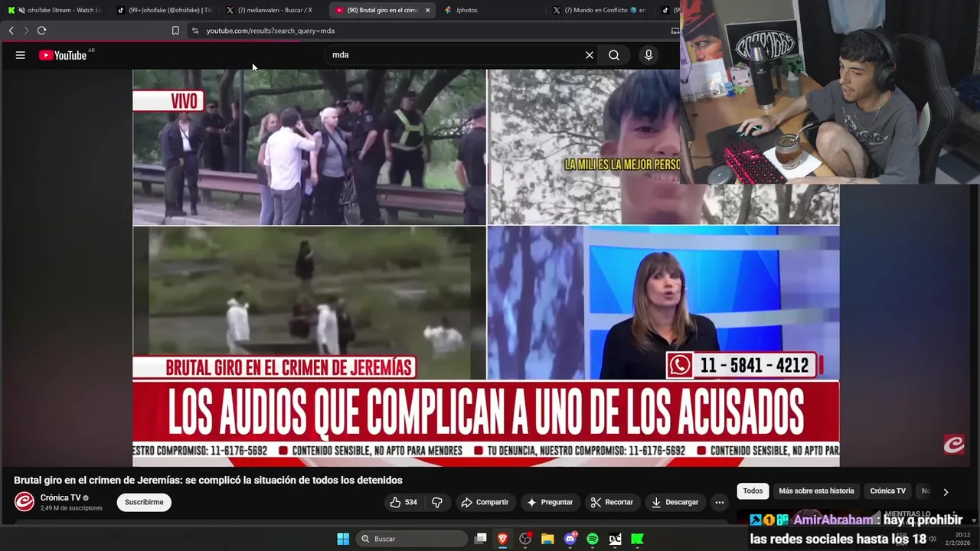Open Spotify from the taskbar

tap(593, 539)
